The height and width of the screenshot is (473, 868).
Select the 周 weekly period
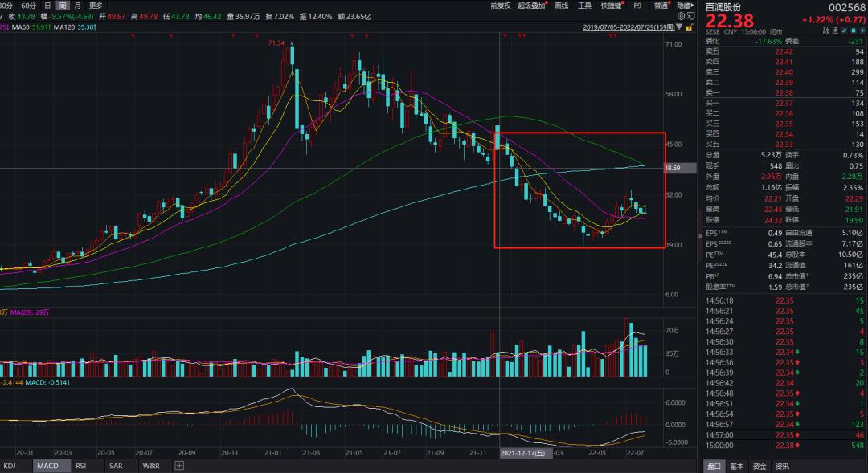[63, 6]
